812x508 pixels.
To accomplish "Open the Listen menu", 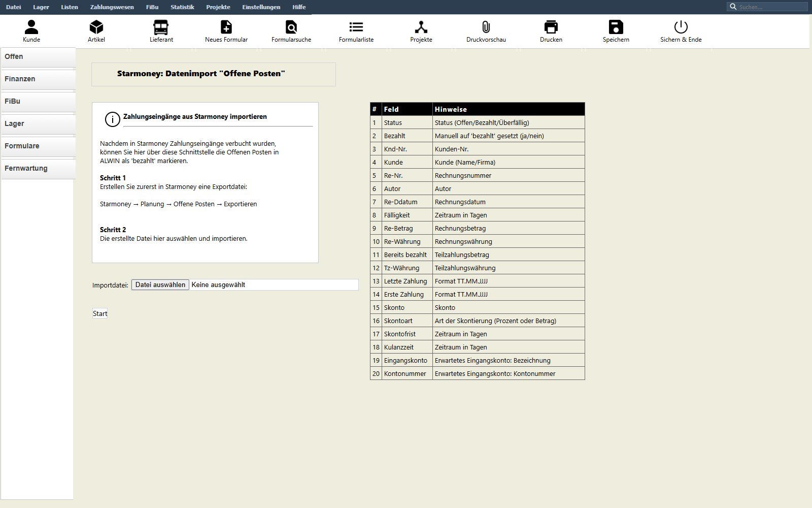I will click(70, 7).
